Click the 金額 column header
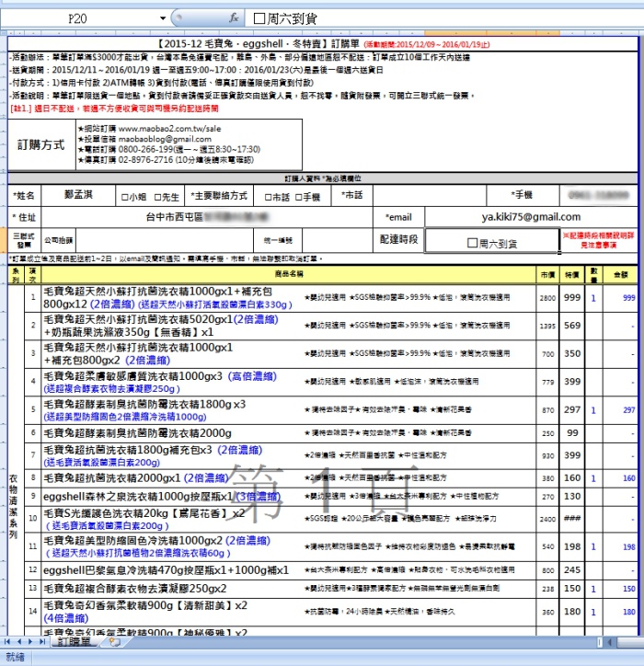The height and width of the screenshot is (666, 644). click(x=620, y=274)
